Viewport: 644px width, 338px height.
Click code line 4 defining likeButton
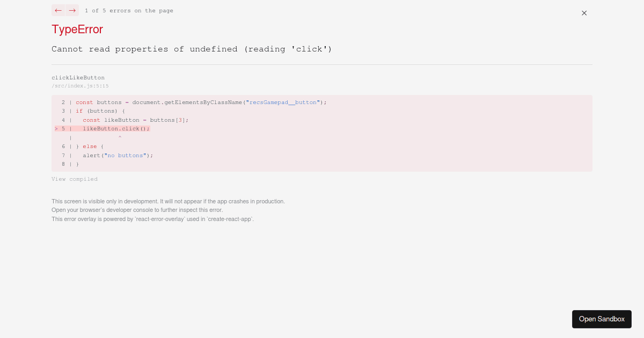click(134, 120)
